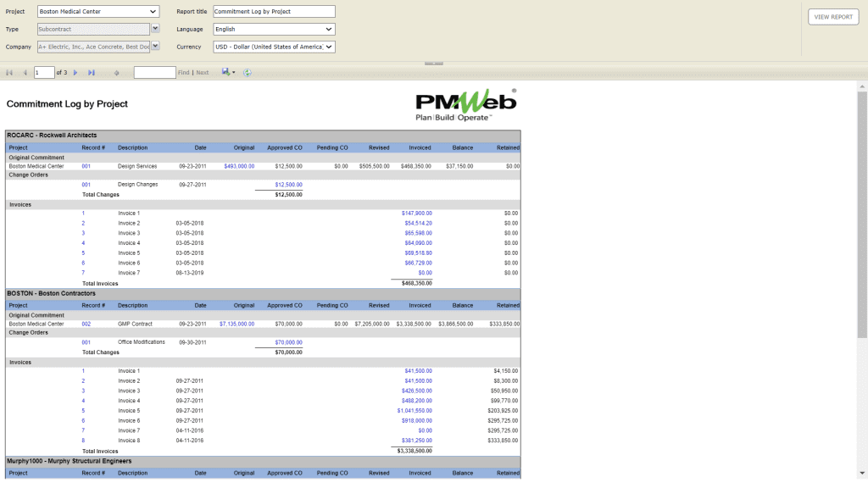
Task: Click the $70,000.00 change order amount link
Action: pyautogui.click(x=288, y=342)
